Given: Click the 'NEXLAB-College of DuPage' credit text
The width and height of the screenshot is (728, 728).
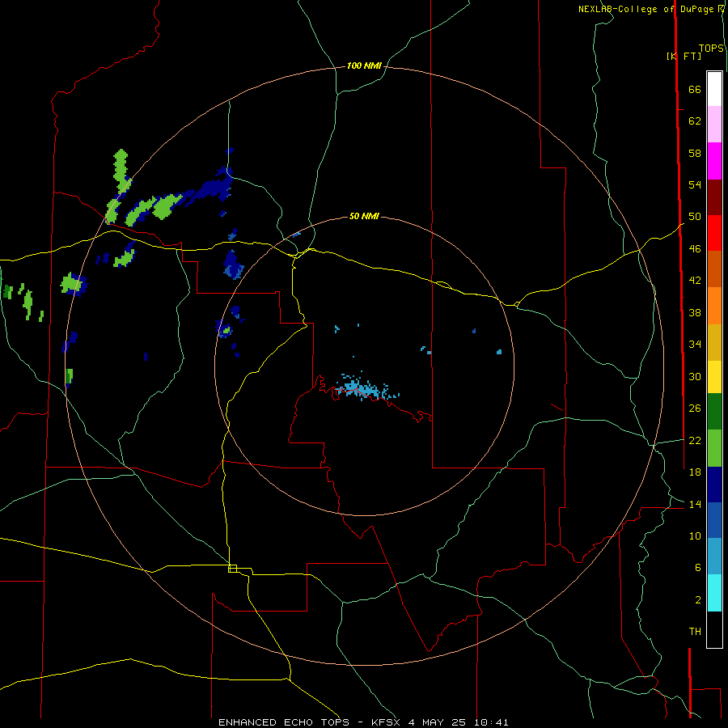Looking at the screenshot, I should point(645,9).
